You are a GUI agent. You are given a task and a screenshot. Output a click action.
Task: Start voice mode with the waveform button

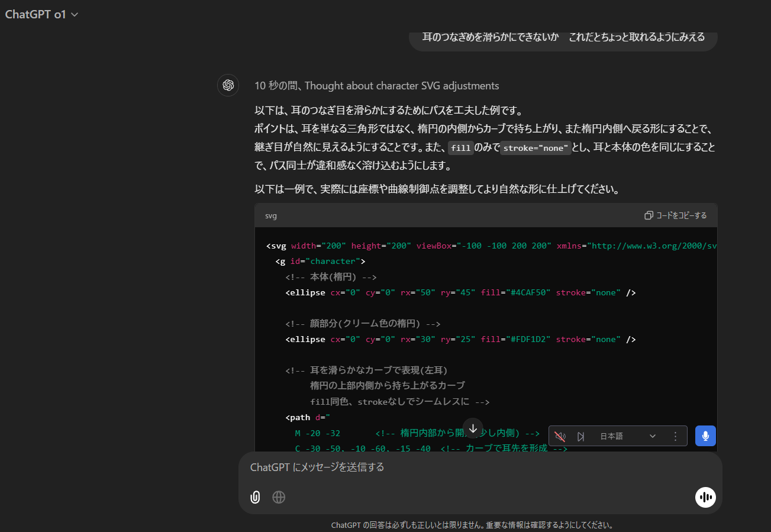[705, 497]
